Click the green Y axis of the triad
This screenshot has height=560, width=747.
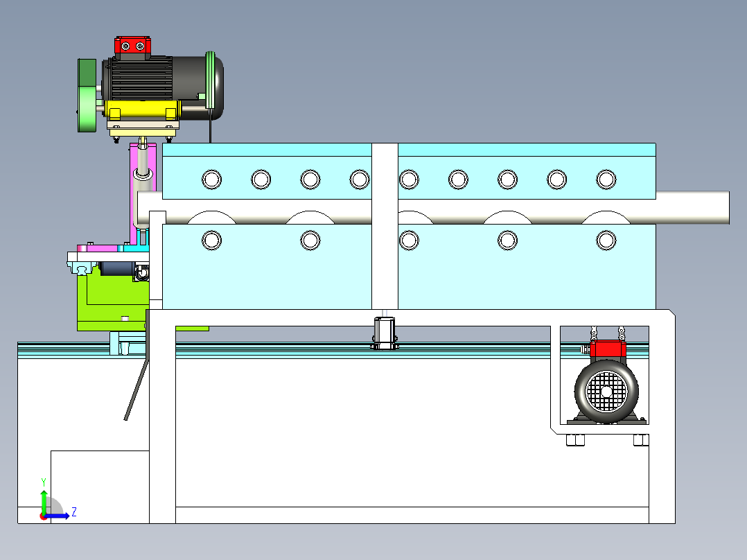point(44,502)
